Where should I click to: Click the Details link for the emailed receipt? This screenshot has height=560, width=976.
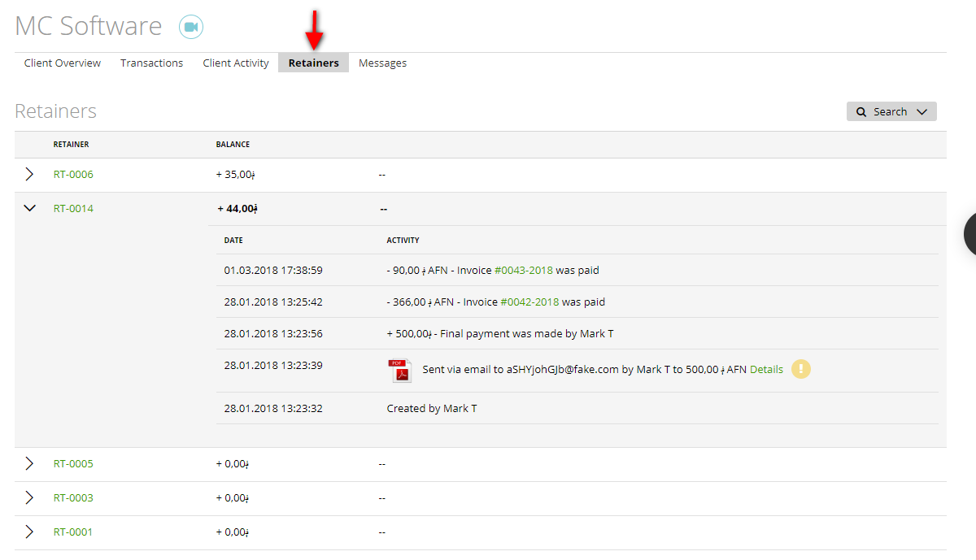766,369
